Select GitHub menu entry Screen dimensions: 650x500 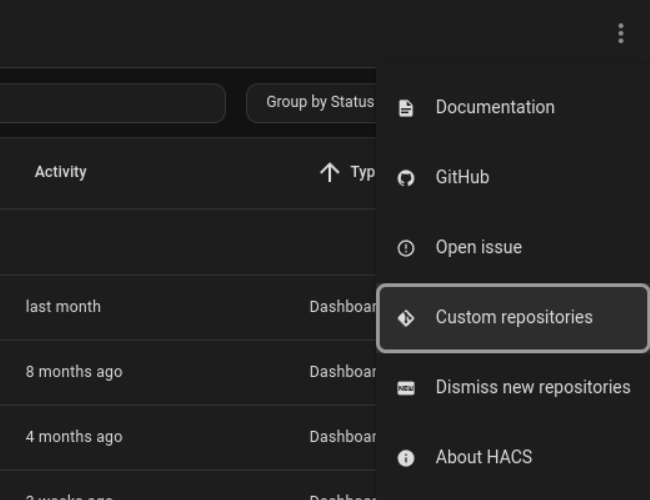[513, 178]
